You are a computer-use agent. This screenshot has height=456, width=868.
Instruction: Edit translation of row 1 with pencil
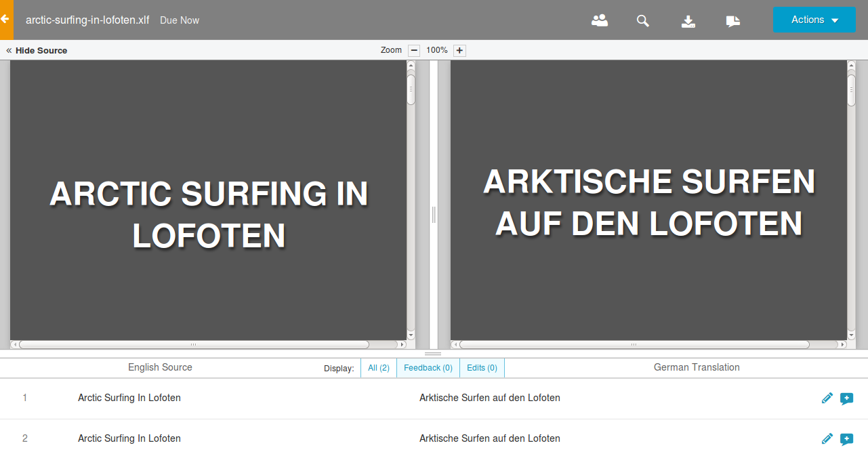click(x=827, y=398)
